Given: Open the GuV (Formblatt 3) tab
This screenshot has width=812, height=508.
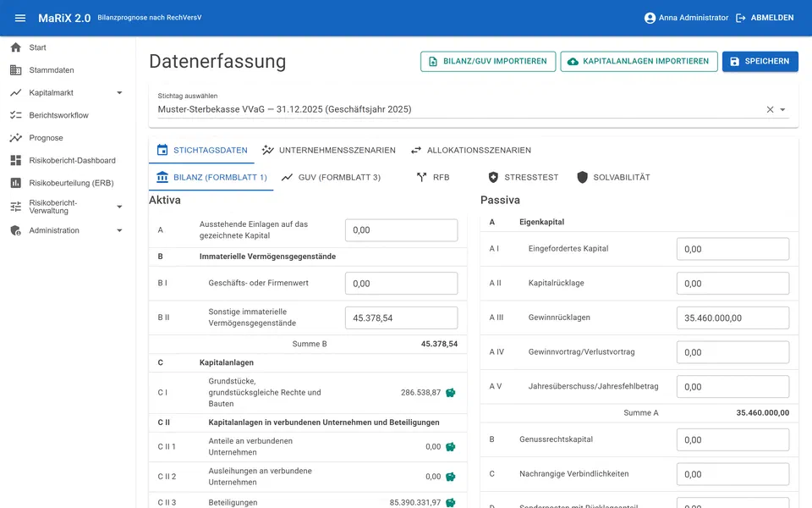Looking at the screenshot, I should coord(331,177).
